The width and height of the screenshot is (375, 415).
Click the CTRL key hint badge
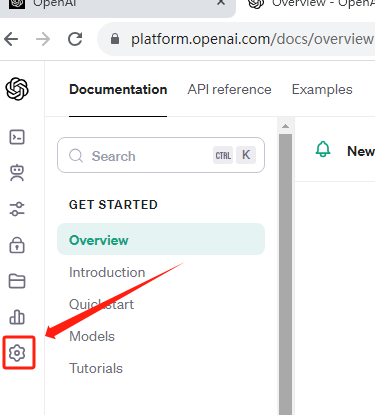pos(223,155)
